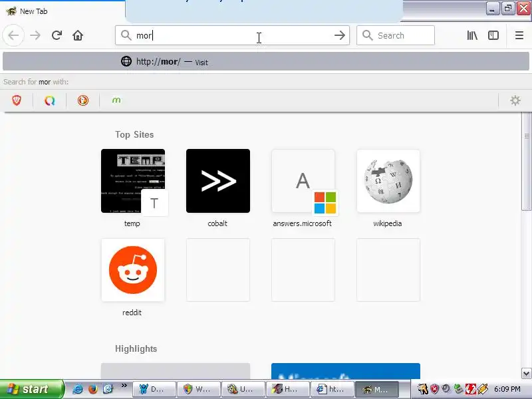The width and height of the screenshot is (532, 399).
Task: Click the 6:09 PM clock
Action: point(507,389)
